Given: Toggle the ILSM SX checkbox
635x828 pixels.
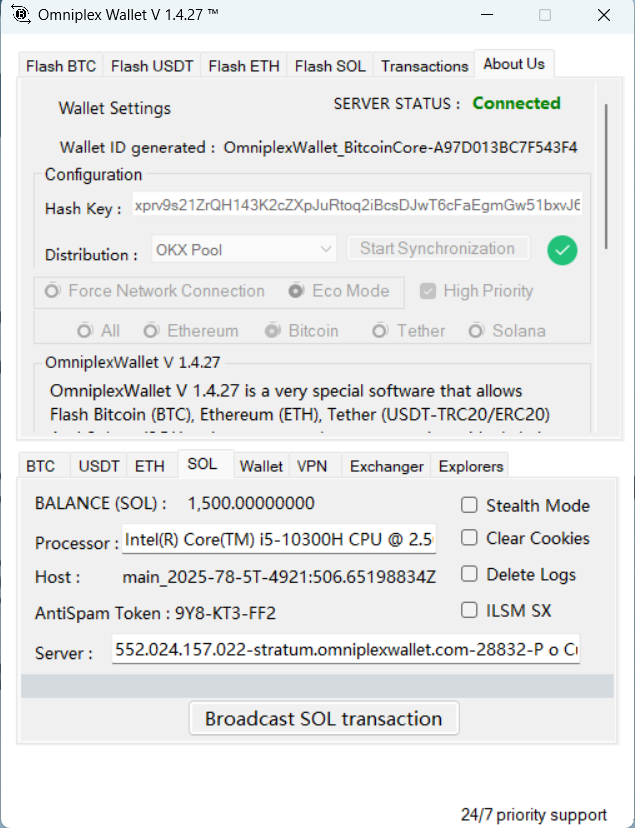Looking at the screenshot, I should click(469, 610).
